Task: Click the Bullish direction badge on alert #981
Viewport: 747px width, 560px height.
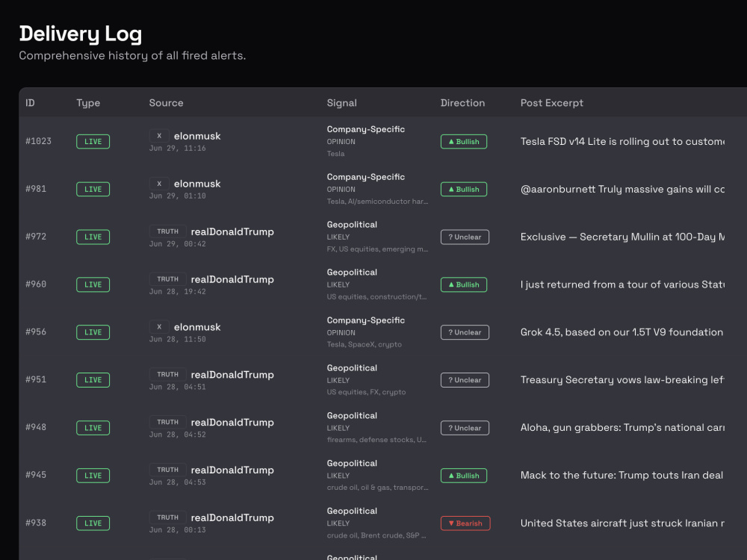Action: pyautogui.click(x=464, y=189)
